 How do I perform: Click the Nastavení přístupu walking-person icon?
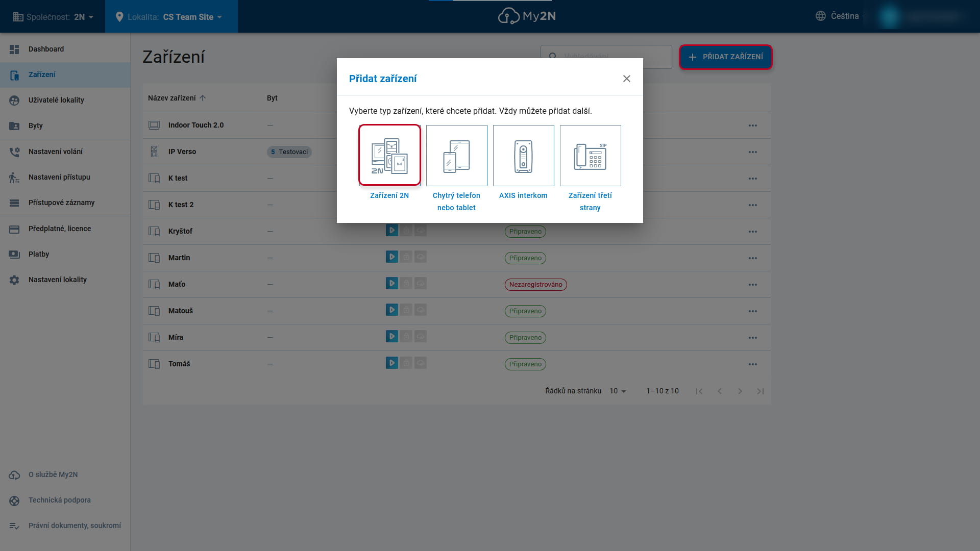tap(14, 178)
